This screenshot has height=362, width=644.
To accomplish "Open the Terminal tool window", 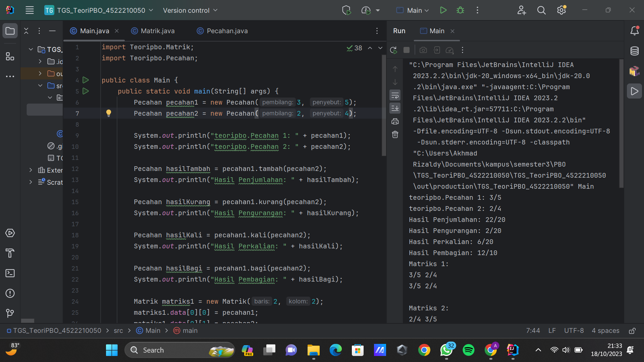I will coord(10,273).
